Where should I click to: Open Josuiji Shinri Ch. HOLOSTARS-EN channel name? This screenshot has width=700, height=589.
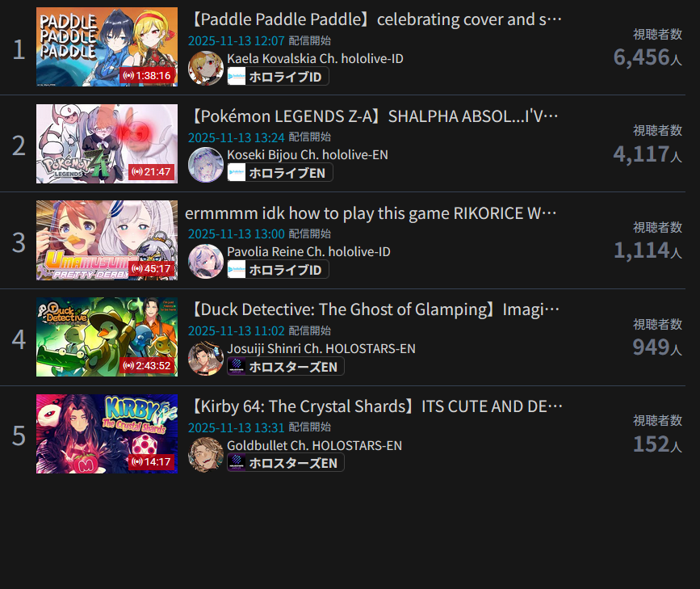pyautogui.click(x=321, y=348)
